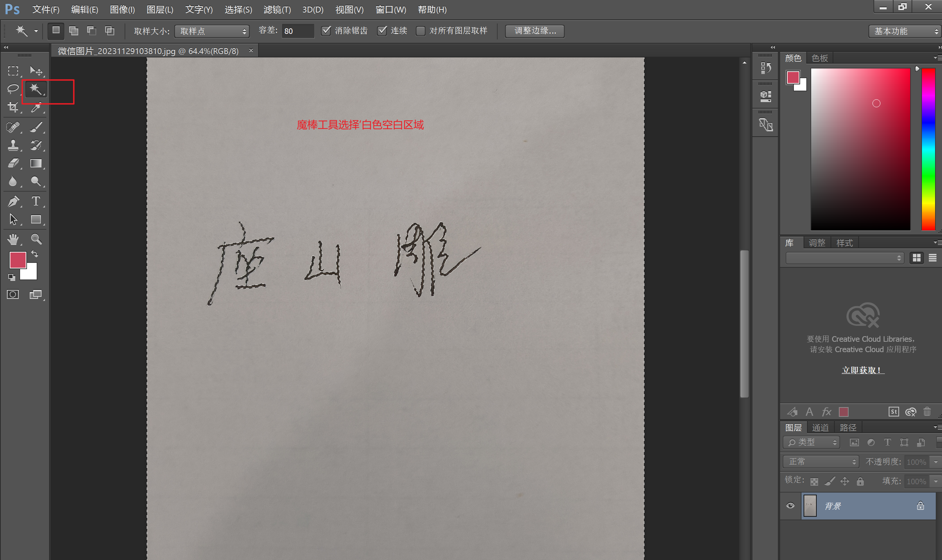Image resolution: width=942 pixels, height=560 pixels.
Task: Enable 对所有图层取样 checkbox
Action: pyautogui.click(x=420, y=30)
